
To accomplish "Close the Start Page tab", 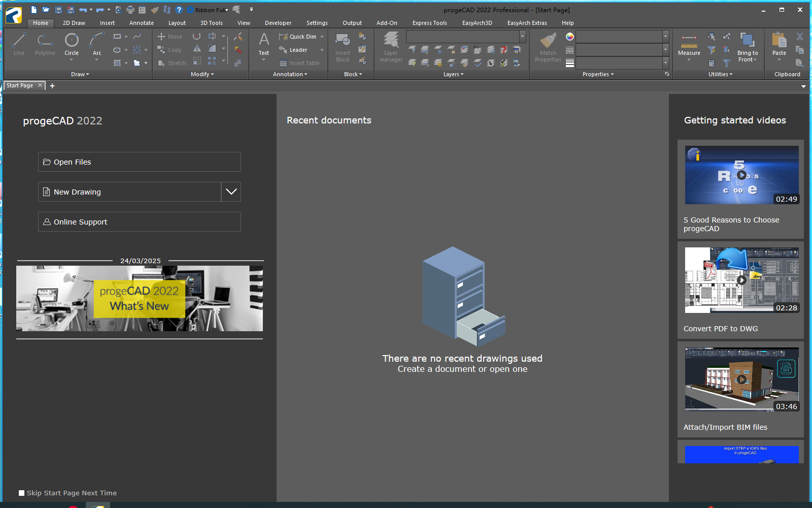I will tap(40, 85).
